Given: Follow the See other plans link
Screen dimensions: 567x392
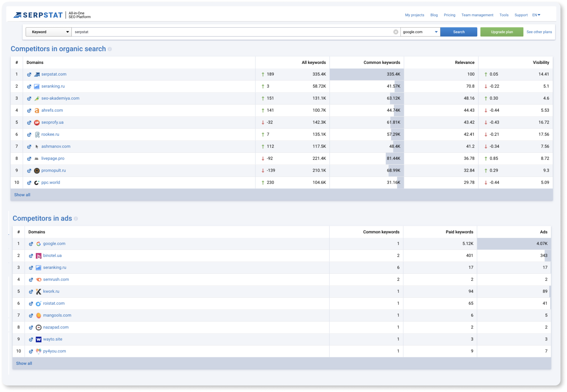Looking at the screenshot, I should (x=539, y=32).
